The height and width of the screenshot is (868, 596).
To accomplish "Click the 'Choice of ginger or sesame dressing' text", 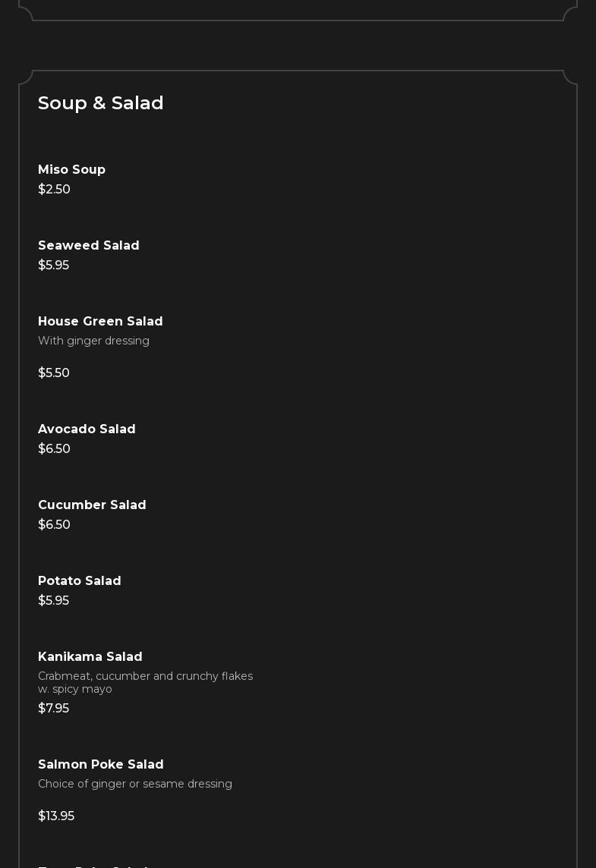I will 135,785.
